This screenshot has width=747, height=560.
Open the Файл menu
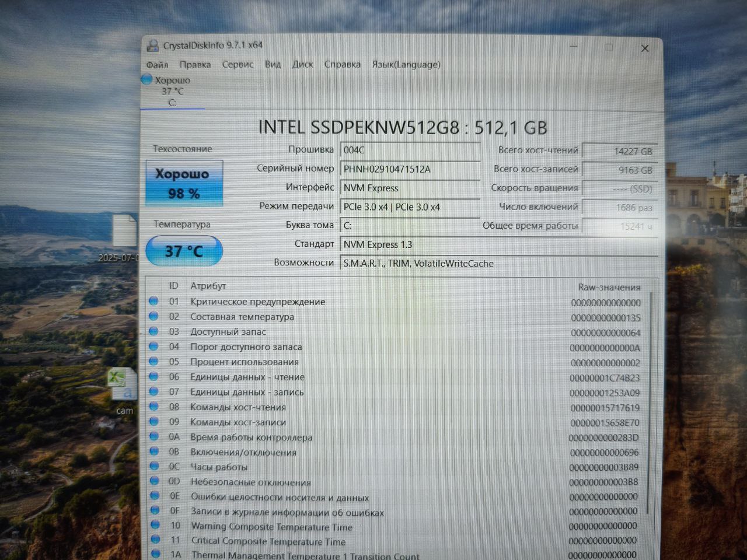157,65
